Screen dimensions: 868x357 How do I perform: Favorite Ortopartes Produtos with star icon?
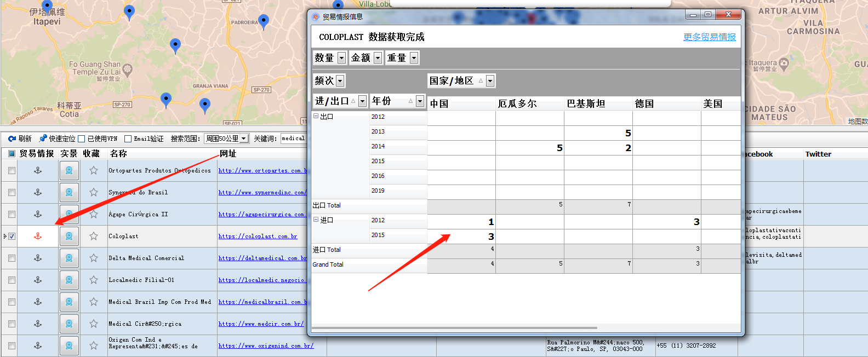pos(94,170)
